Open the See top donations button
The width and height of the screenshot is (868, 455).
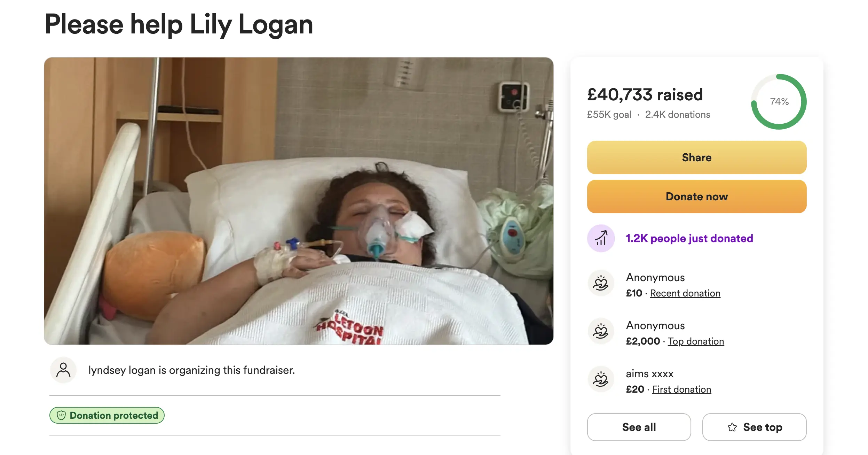point(755,427)
